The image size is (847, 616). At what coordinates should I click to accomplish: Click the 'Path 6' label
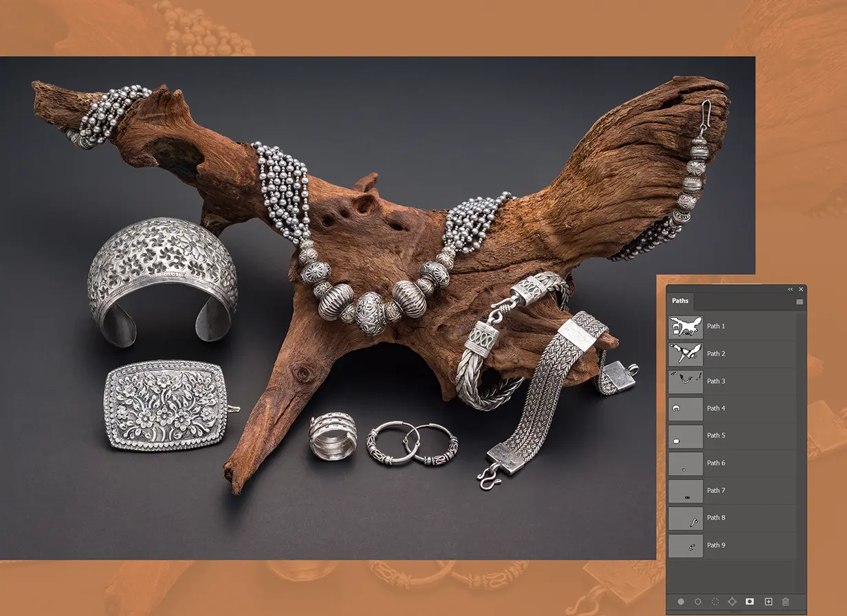(716, 463)
